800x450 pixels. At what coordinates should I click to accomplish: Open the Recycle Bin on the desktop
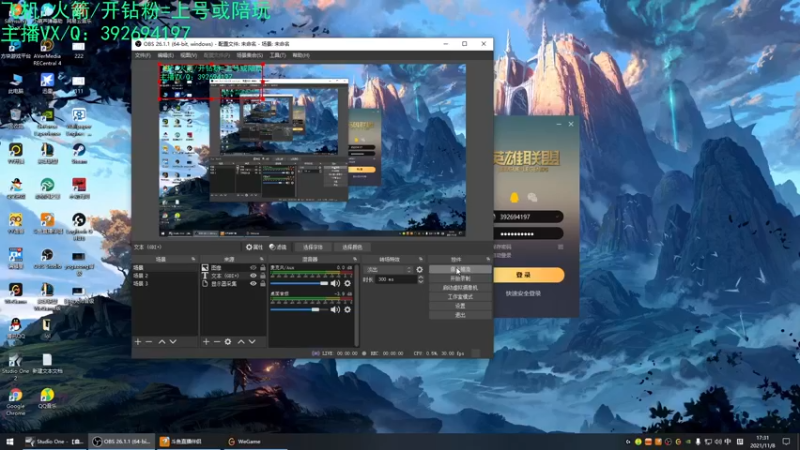pos(15,118)
